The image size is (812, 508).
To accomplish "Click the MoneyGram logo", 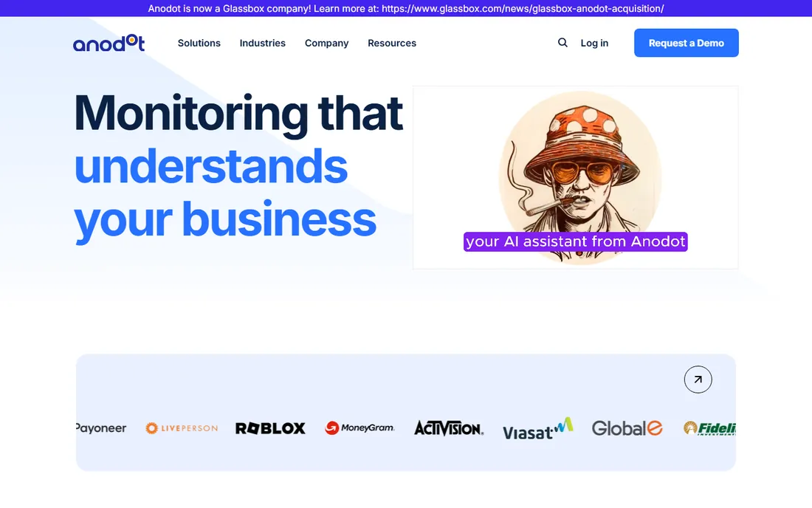I will pyautogui.click(x=360, y=428).
